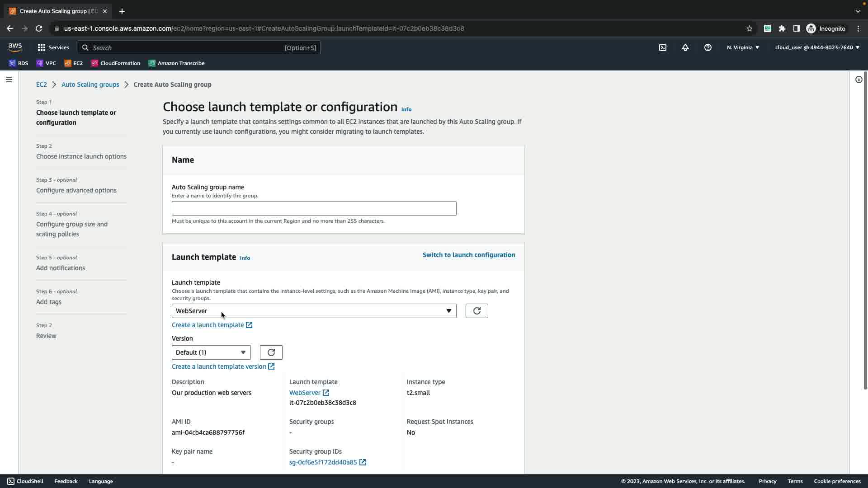Open the EC2 shortcut in favorites bar

point(74,63)
